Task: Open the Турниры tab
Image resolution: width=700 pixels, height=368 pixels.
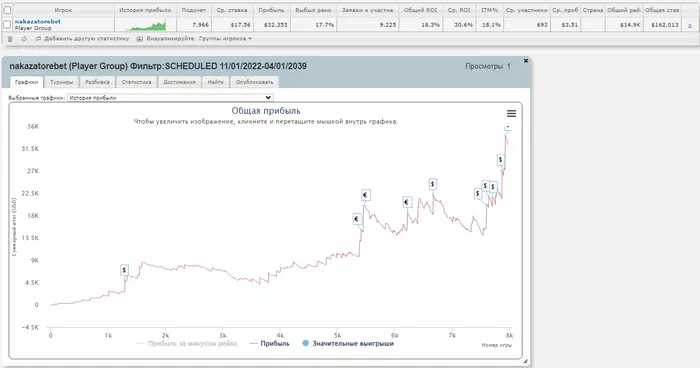Action: point(62,82)
